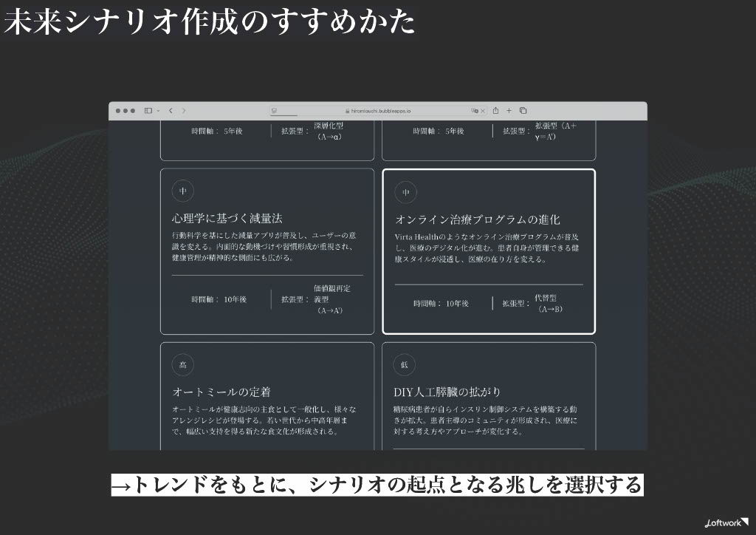Toggle the Safari sidebar icon
Viewport: 756px width, 535px height.
click(x=148, y=111)
